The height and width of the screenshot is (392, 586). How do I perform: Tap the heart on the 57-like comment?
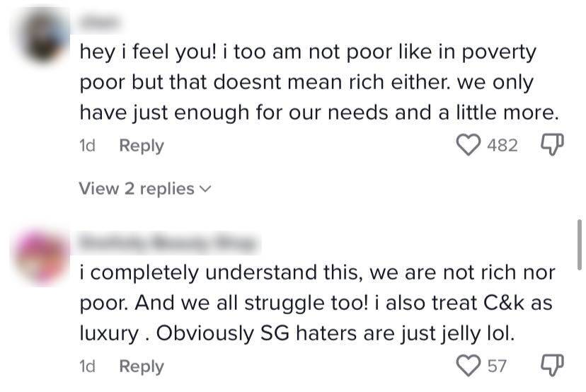coord(468,367)
